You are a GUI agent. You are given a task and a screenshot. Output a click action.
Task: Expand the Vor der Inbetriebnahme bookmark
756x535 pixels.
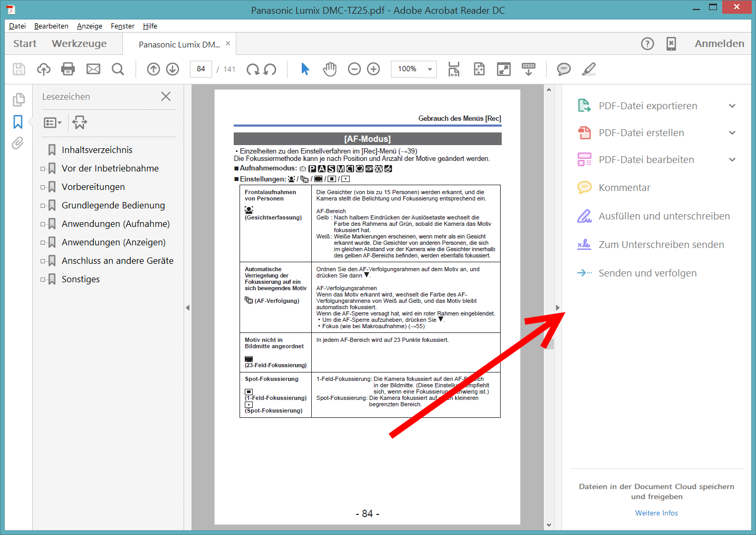point(43,169)
